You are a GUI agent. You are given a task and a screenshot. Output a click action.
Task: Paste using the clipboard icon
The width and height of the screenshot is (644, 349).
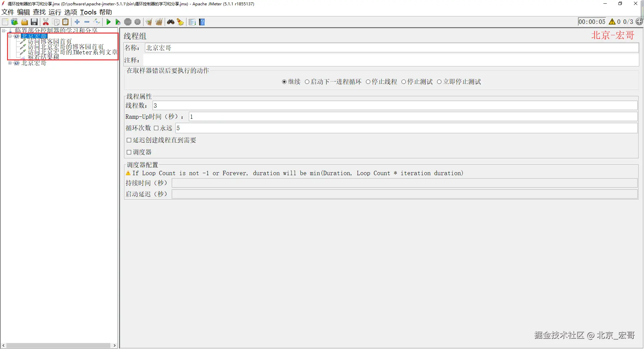pyautogui.click(x=66, y=22)
